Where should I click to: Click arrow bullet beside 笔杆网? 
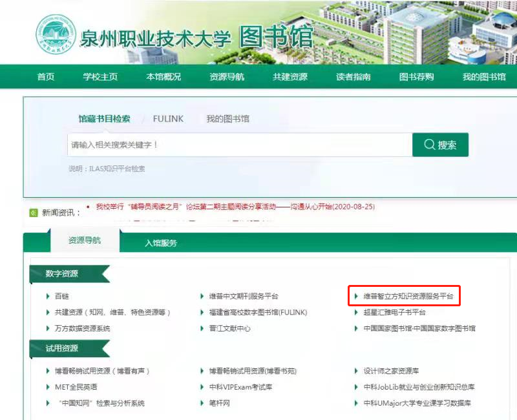(x=202, y=403)
